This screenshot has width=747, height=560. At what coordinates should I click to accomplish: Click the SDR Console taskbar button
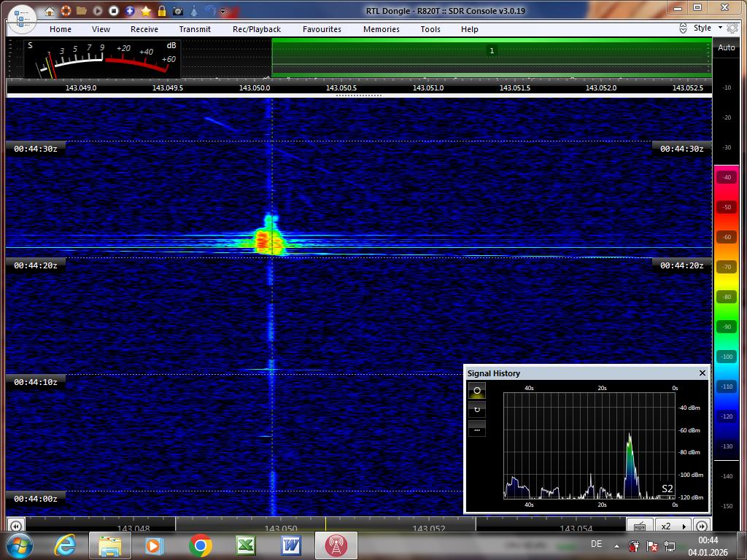(336, 545)
